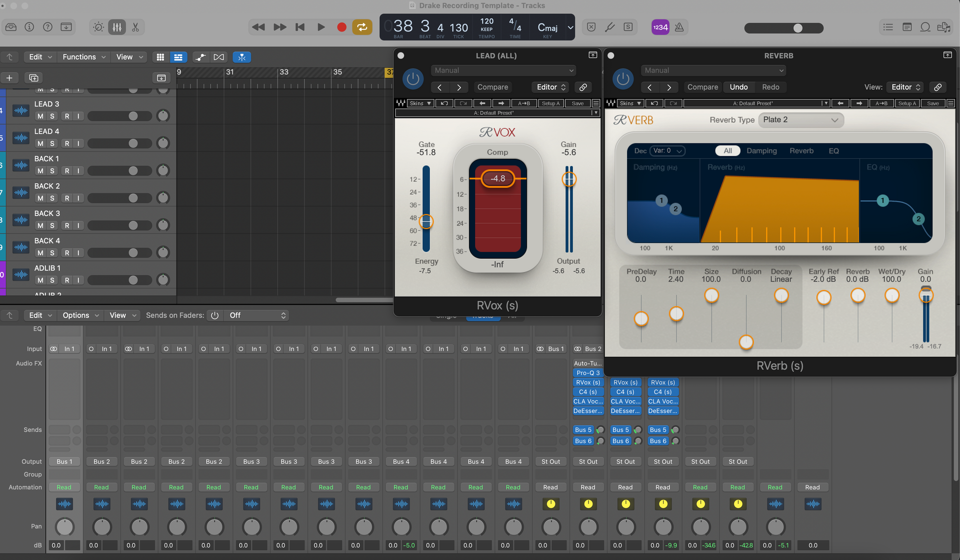Enable the metronome icon
960x560 pixels.
[679, 27]
